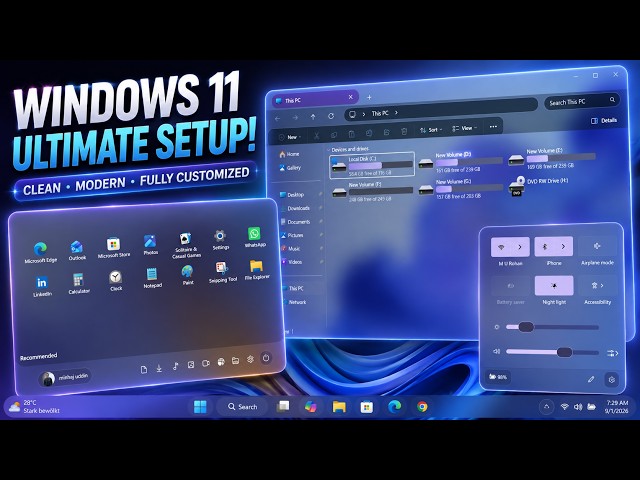Image resolution: width=640 pixels, height=480 pixels.
Task: Select Local Disk (C:) drive
Action: coord(372,166)
